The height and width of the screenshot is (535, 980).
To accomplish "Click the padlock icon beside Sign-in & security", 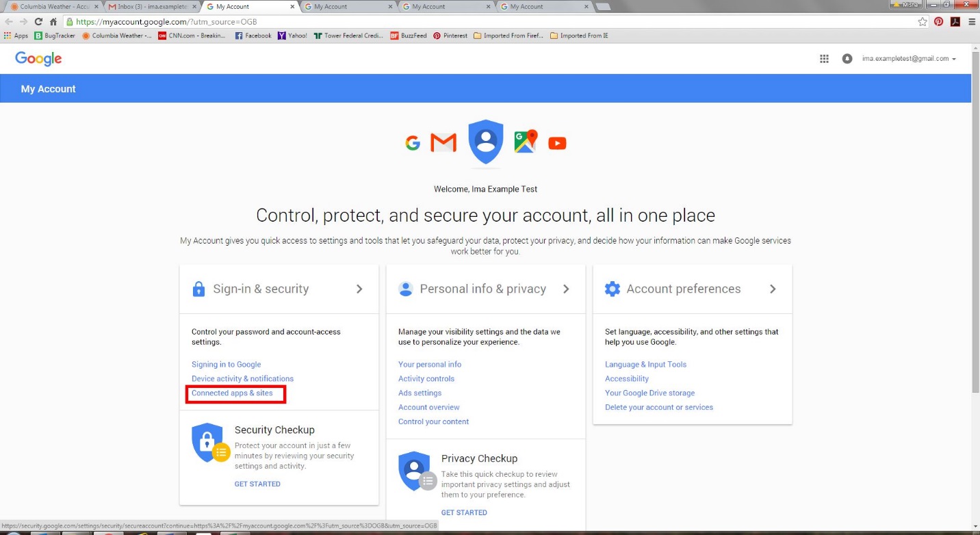I will (198, 289).
